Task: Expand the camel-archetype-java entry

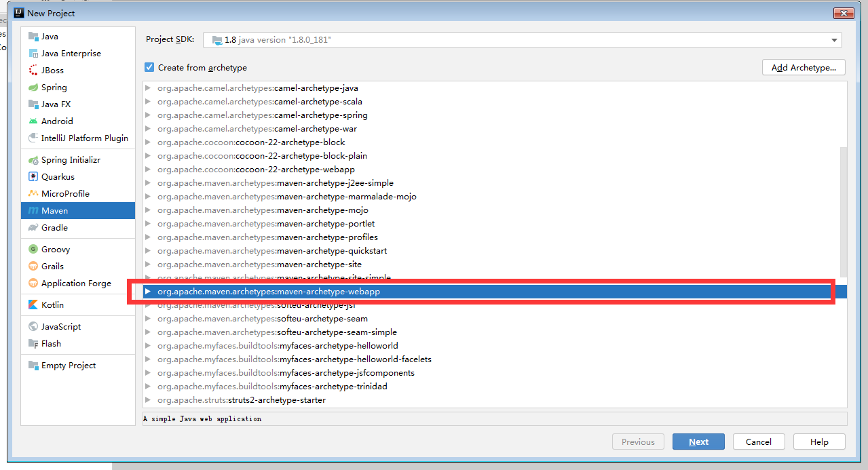Action: tap(147, 88)
